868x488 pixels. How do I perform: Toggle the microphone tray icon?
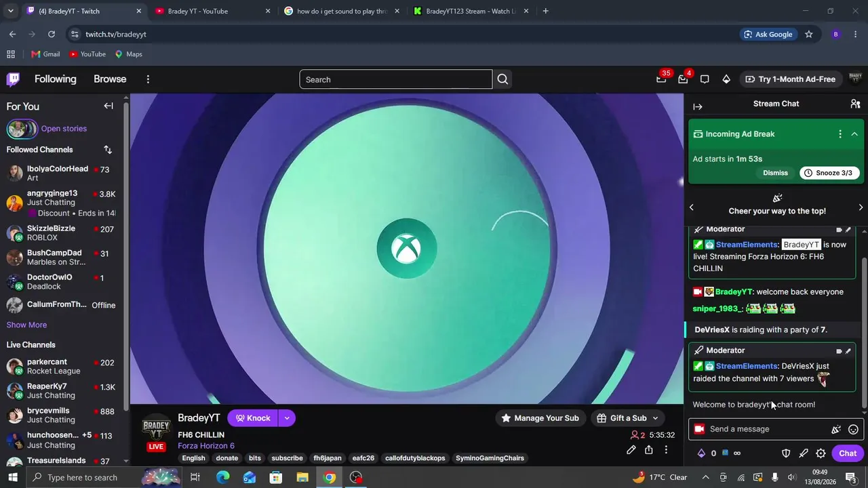[775, 477]
